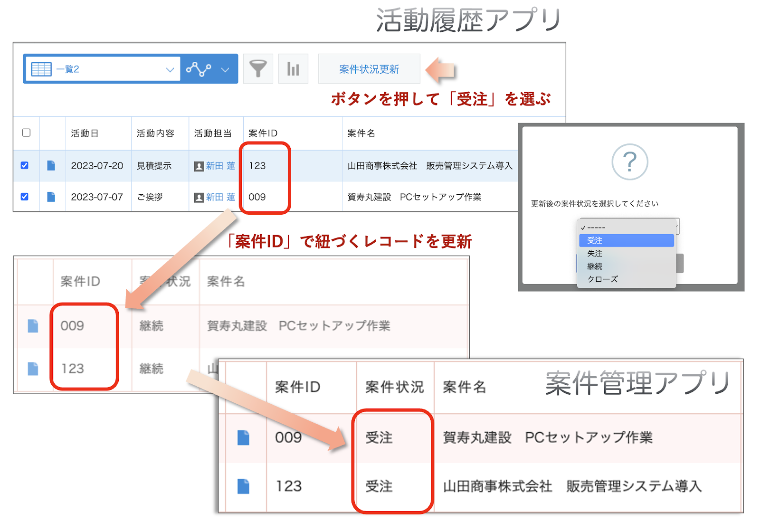Click the 案件名 header in activity list
The height and width of the screenshot is (532, 760).
point(361,133)
